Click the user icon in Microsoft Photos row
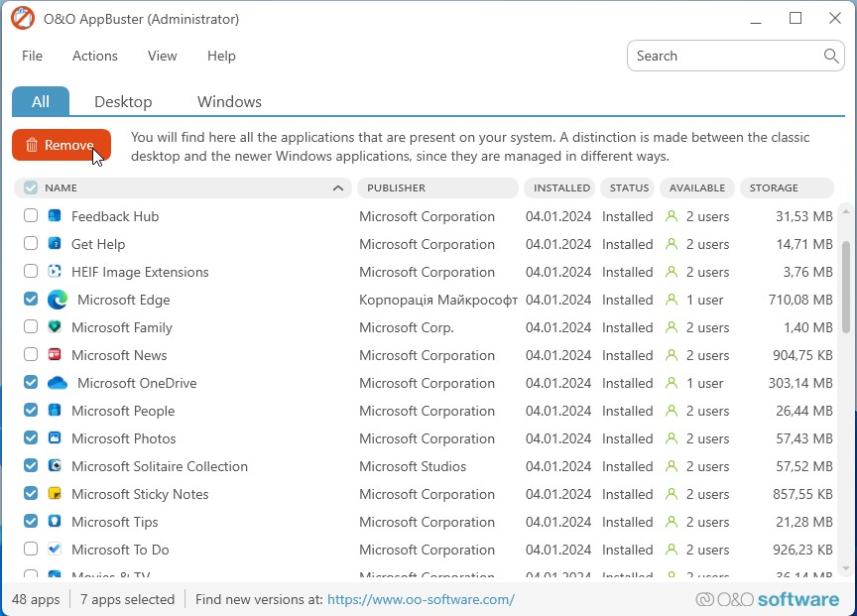This screenshot has height=616, width=857. tap(672, 438)
